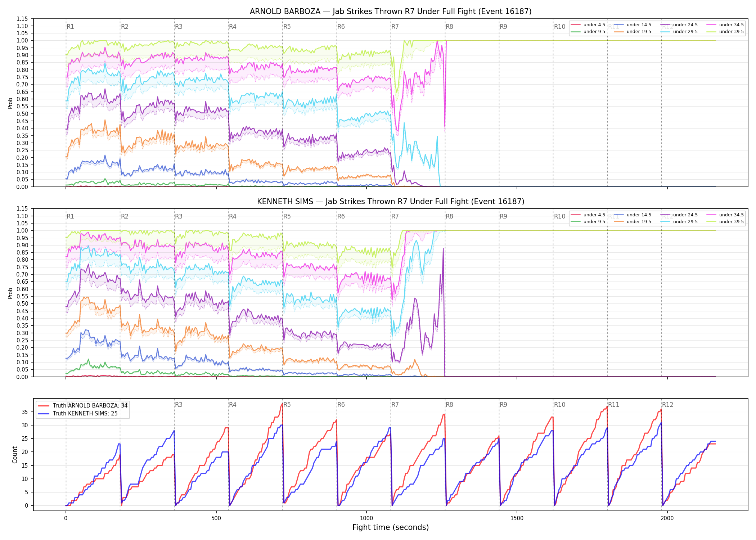Click x-axis tick label 1500
Viewport: 756px width, 540px height.
click(517, 518)
